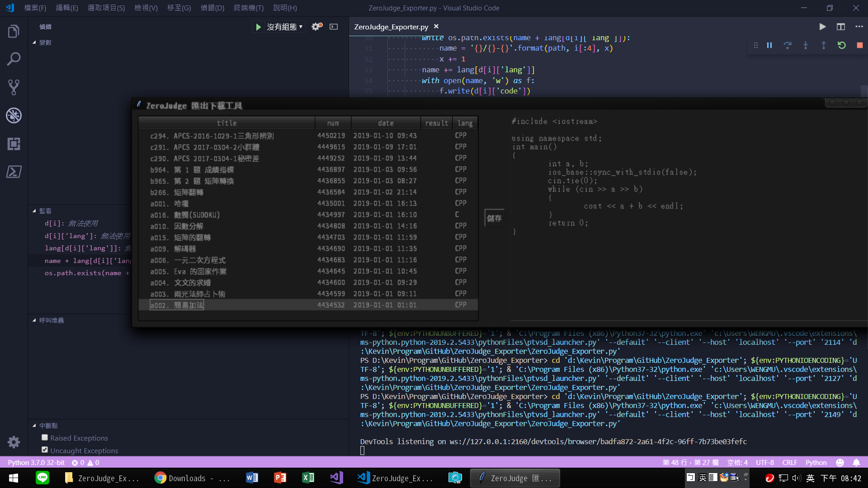This screenshot has width=868, height=488.
Task: Open Excel from the Windows taskbar
Action: [308, 478]
